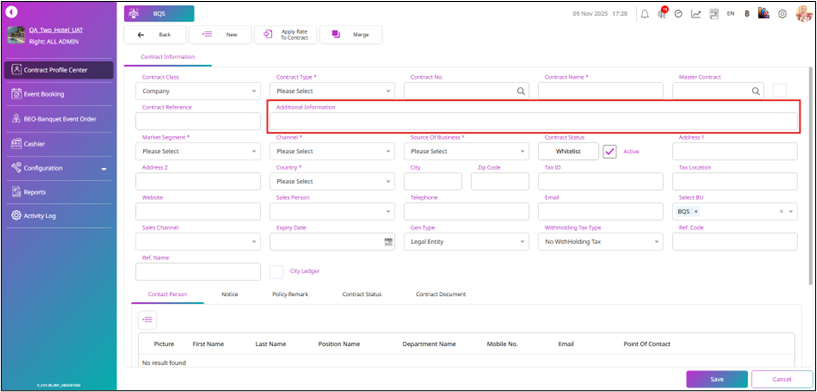This screenshot has height=392, width=817.
Task: Open the notifications bell
Action: 645,14
